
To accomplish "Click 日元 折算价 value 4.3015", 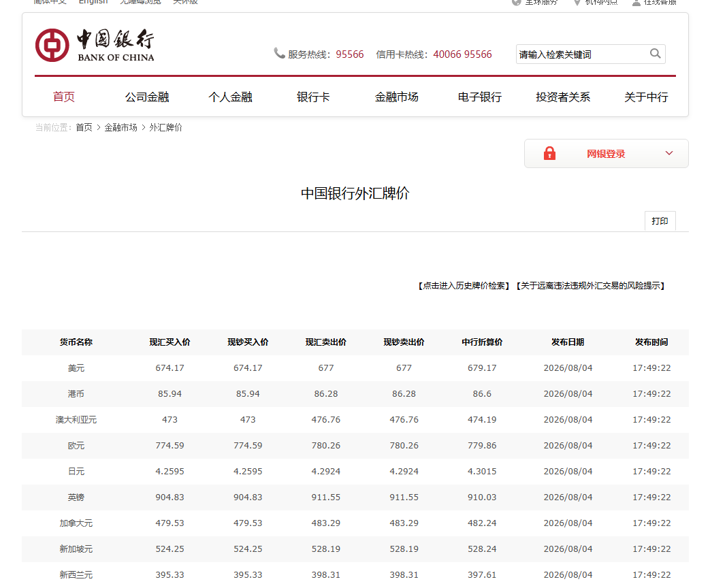I will 482,471.
